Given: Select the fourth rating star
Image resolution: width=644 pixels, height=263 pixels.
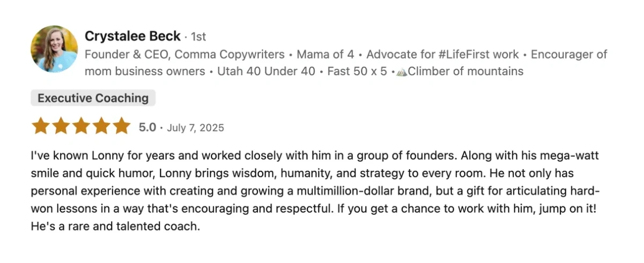Looking at the screenshot, I should 101,127.
